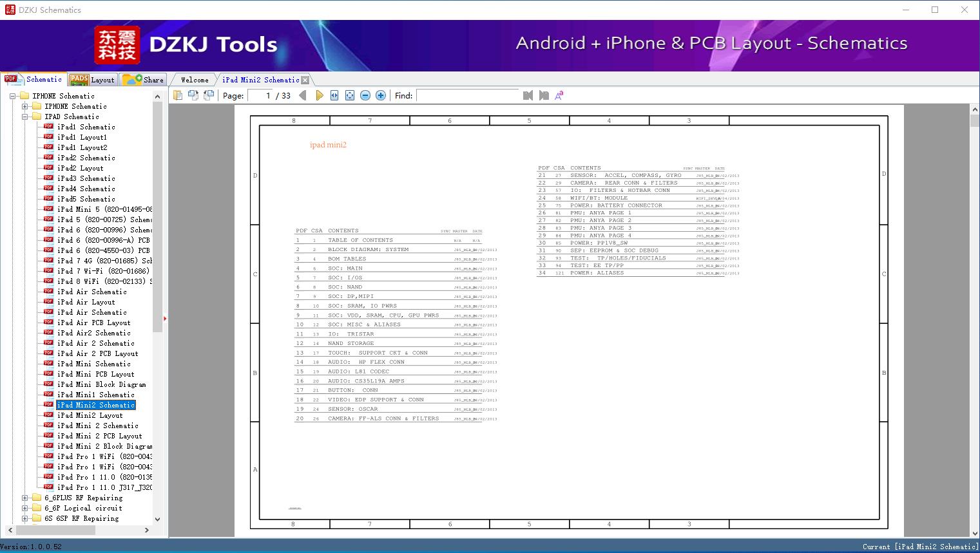
Task: Click the red panel splitter arrow
Action: (165, 318)
